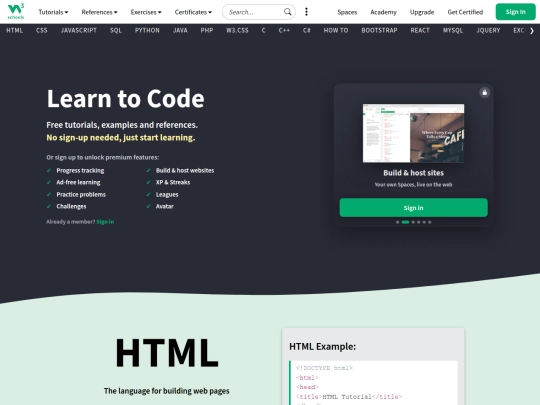Open the MYSQL topic
Image resolution: width=540 pixels, height=405 pixels.
(x=453, y=30)
